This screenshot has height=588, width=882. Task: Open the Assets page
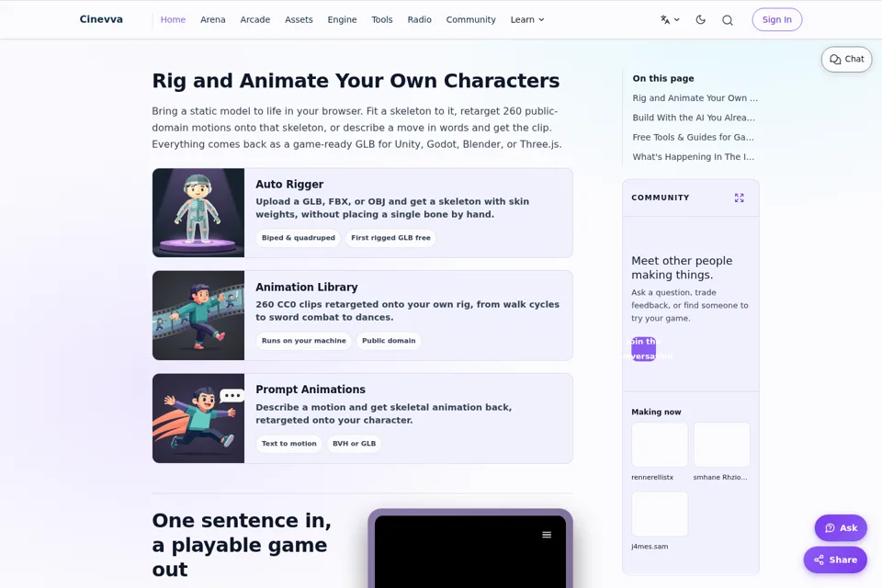299,19
